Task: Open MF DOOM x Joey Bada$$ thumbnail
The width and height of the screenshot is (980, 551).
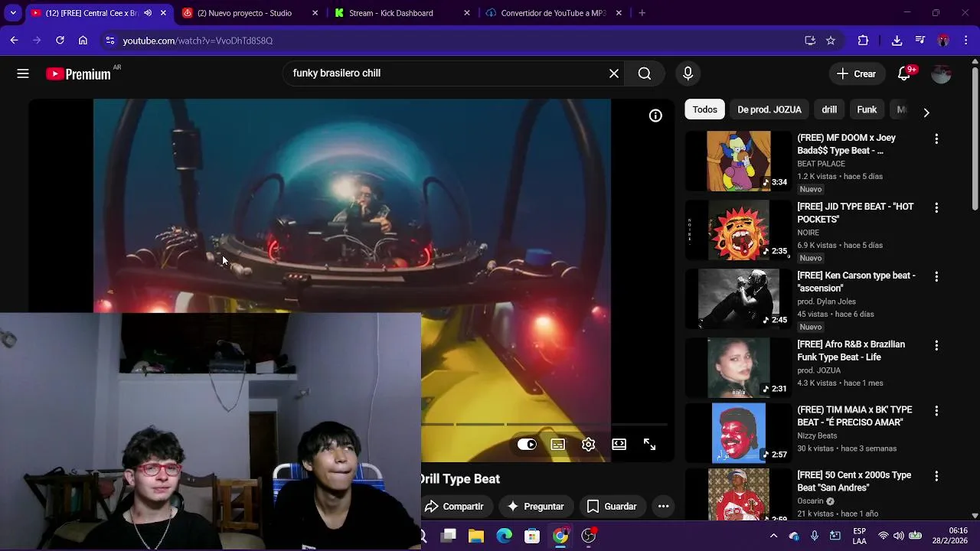Action: pyautogui.click(x=739, y=161)
